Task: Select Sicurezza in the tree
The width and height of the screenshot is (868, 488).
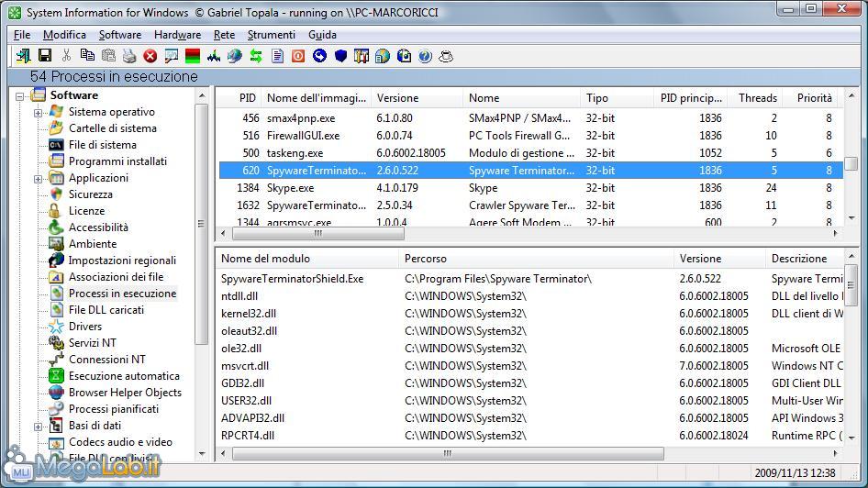Action: point(90,194)
